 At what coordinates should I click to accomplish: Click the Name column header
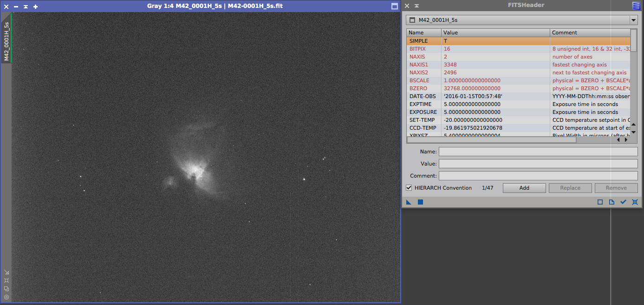424,33
